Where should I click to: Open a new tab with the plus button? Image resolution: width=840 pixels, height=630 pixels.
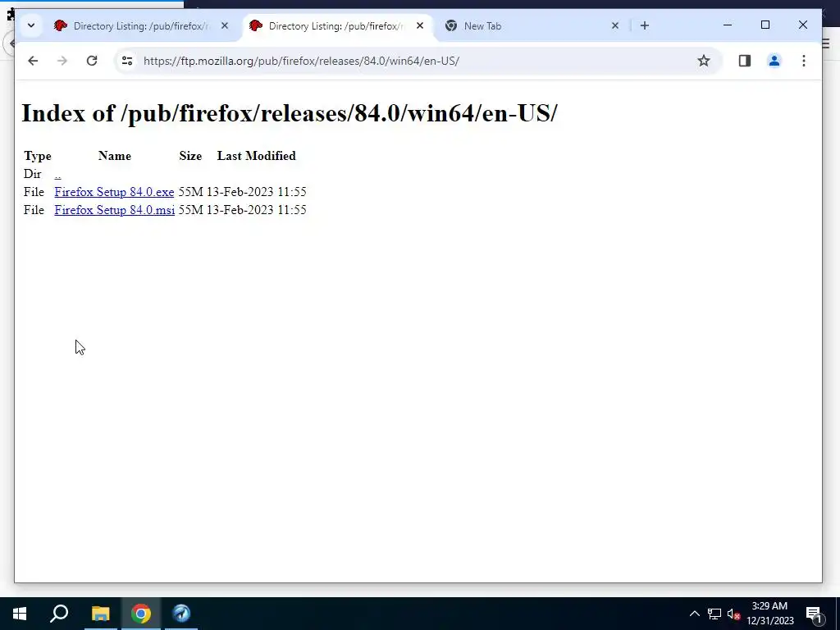645,25
